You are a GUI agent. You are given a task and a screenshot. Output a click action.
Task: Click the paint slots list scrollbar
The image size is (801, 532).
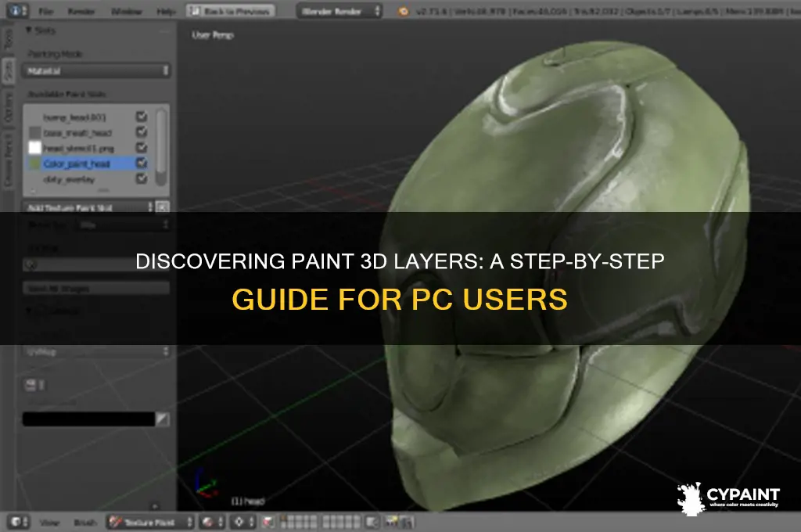tap(161, 147)
